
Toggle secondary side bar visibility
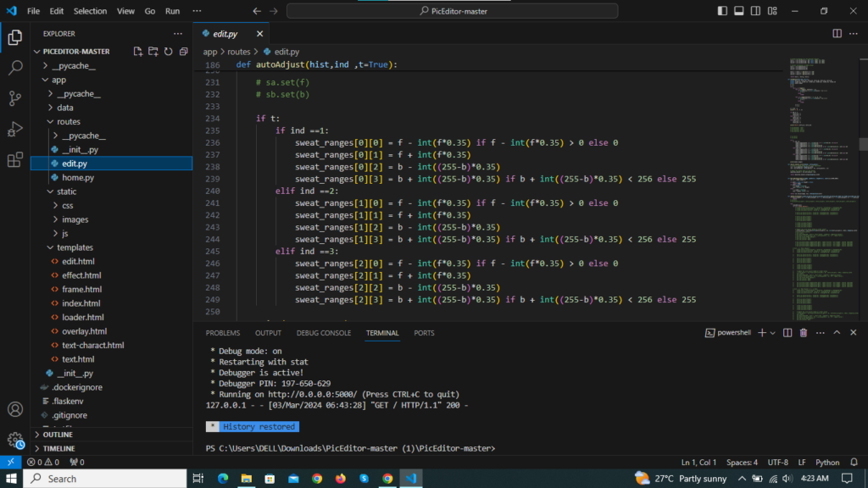tap(755, 11)
